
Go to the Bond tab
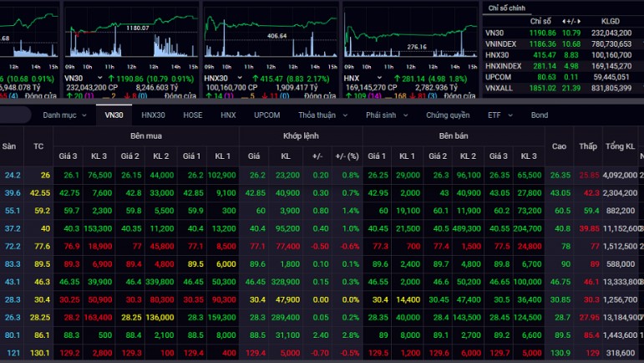click(x=540, y=115)
